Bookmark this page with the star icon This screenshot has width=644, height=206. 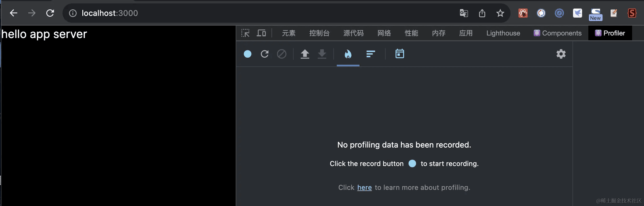(x=500, y=13)
